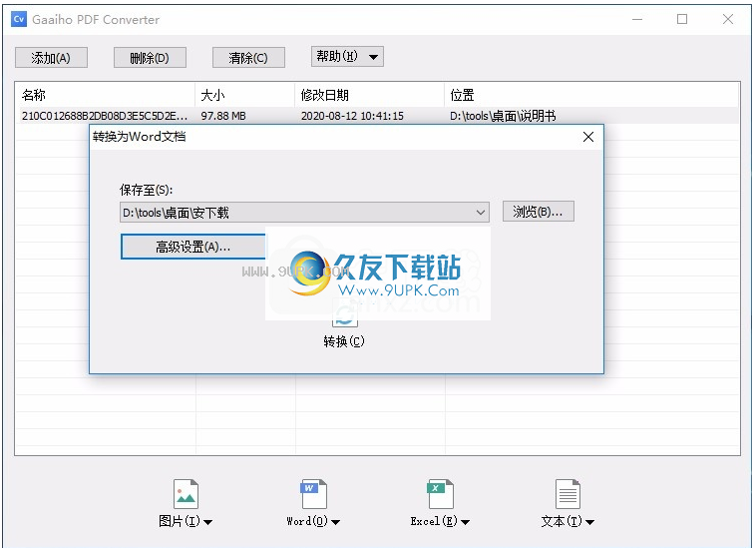
Task: Expand the 保存至 save path combo box
Action: click(x=480, y=213)
